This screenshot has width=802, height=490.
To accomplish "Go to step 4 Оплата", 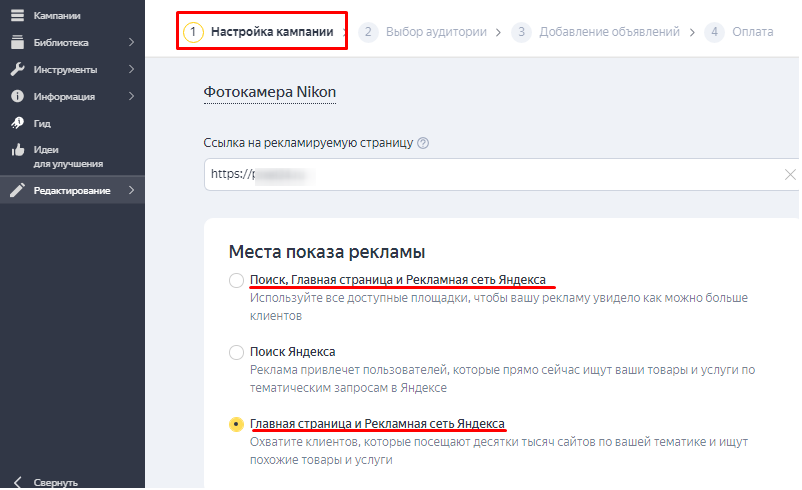I will click(739, 32).
